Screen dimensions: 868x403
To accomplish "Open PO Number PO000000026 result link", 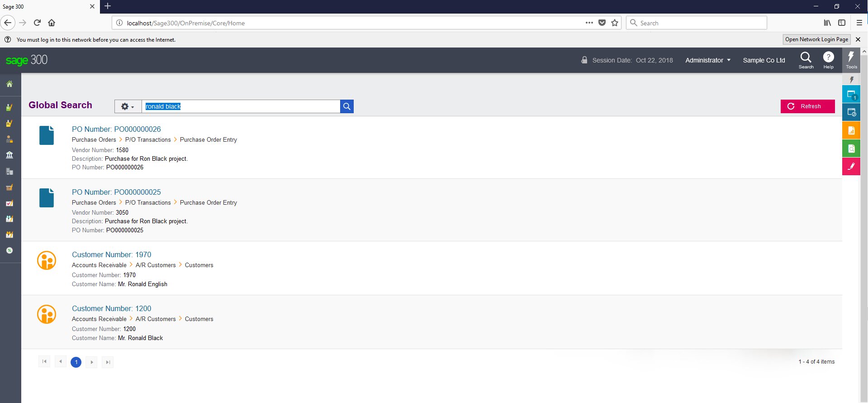I will [x=116, y=129].
